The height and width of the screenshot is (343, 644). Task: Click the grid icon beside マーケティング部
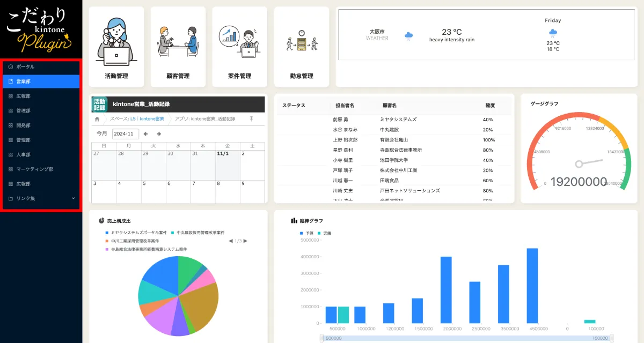tap(10, 169)
